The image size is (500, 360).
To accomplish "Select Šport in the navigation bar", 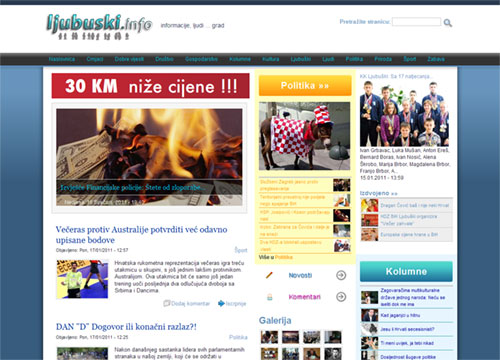I will [x=410, y=59].
